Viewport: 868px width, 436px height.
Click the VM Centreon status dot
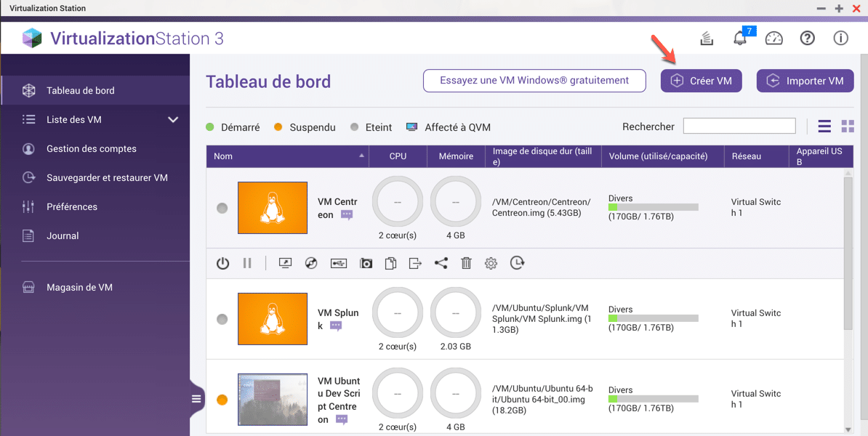click(222, 209)
